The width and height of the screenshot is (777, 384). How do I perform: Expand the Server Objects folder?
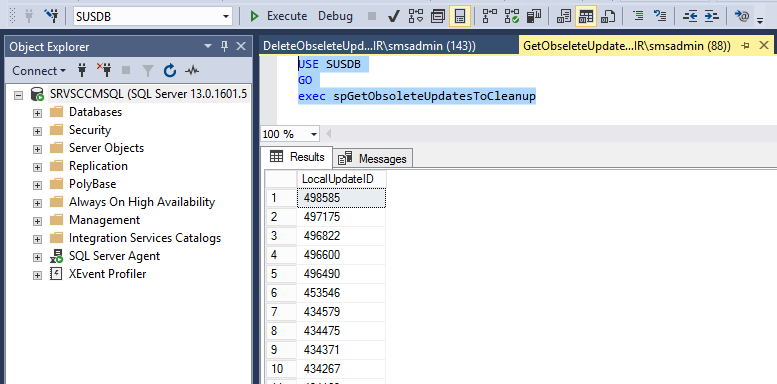point(37,149)
